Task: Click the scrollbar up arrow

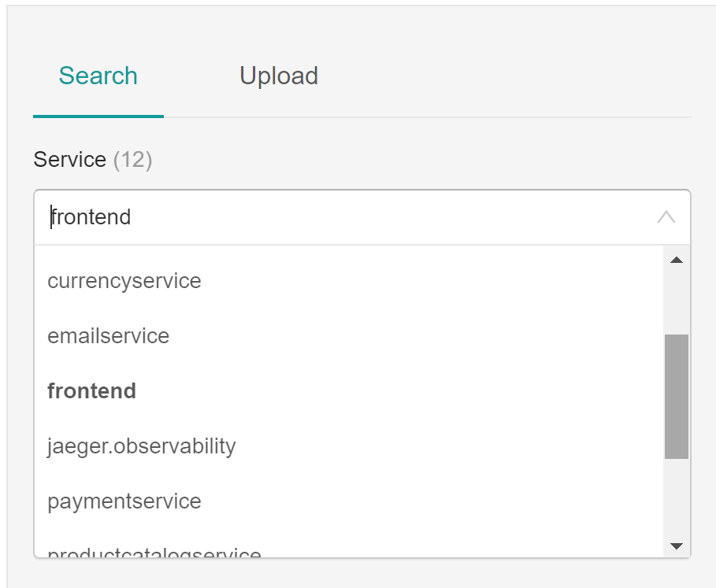Action: (x=676, y=261)
